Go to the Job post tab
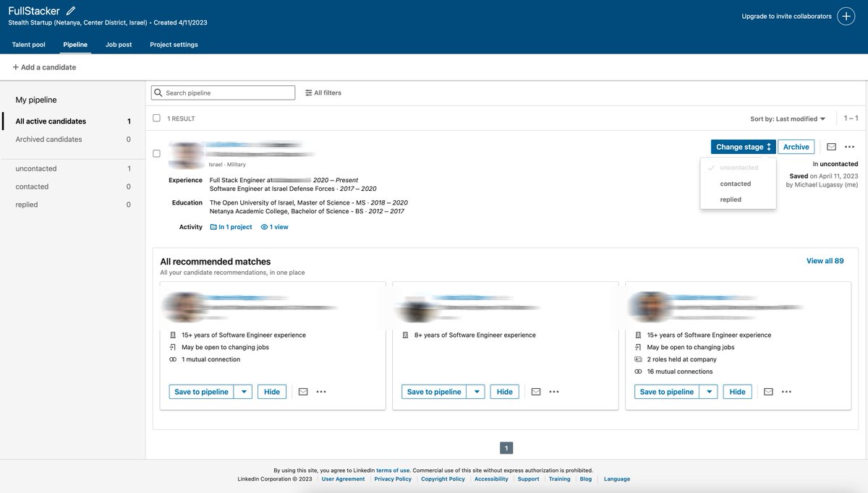 (119, 45)
